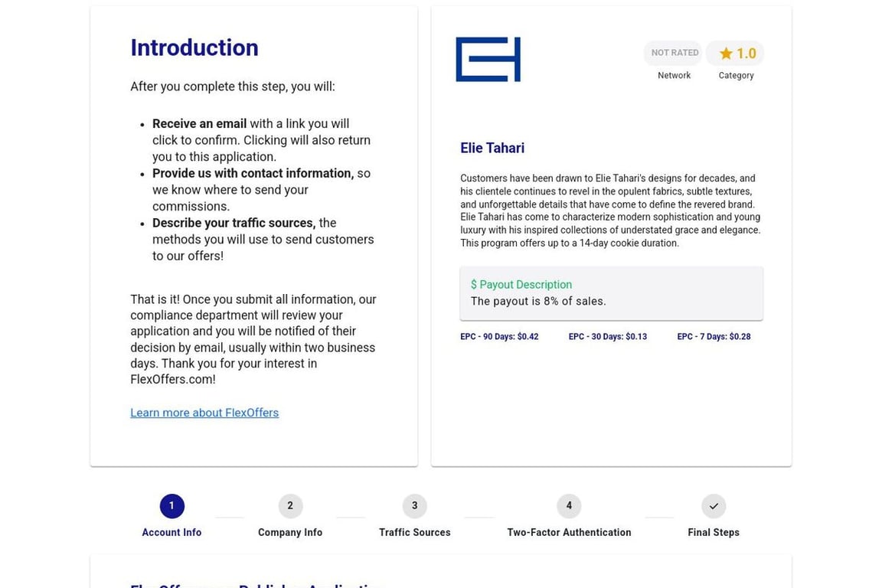Click the gold star rating icon

pyautogui.click(x=726, y=54)
